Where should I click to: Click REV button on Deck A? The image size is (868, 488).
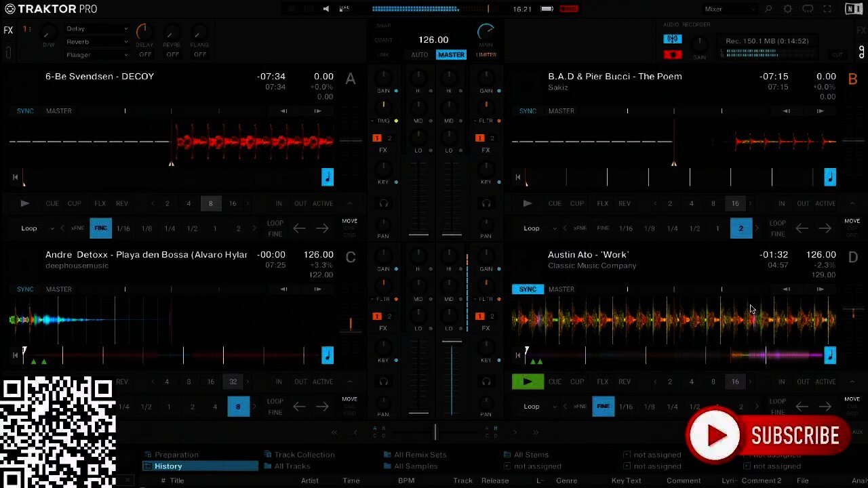coord(122,203)
